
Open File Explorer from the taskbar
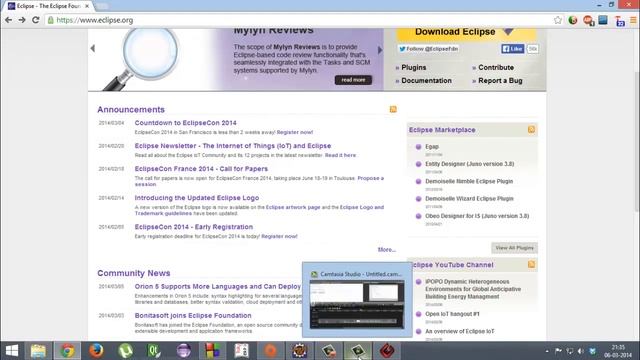point(38,351)
